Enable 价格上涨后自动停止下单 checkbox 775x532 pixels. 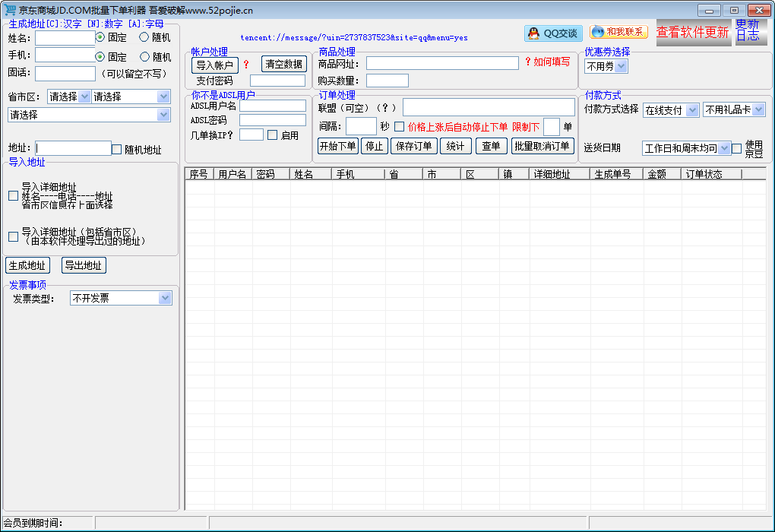click(400, 127)
